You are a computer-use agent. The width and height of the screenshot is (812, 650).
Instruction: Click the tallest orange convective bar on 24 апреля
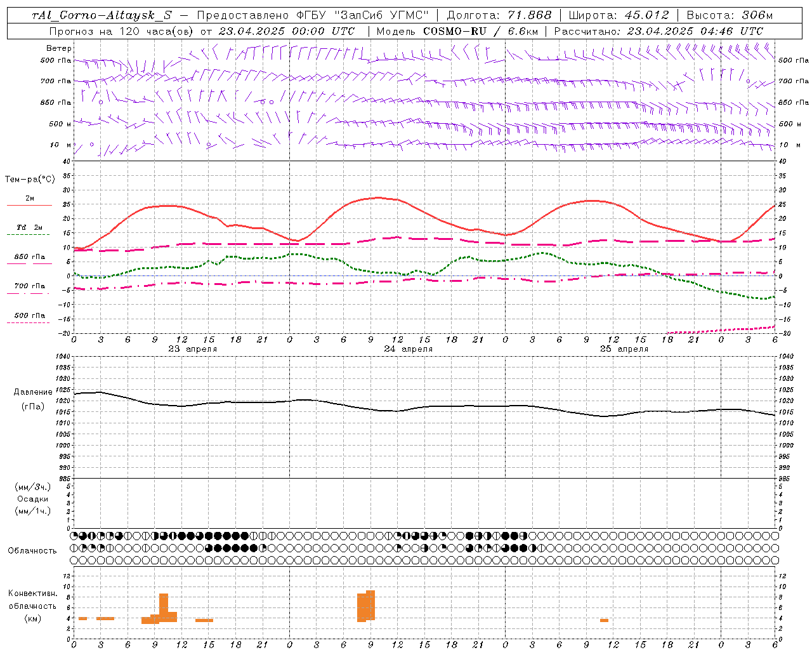click(x=370, y=606)
